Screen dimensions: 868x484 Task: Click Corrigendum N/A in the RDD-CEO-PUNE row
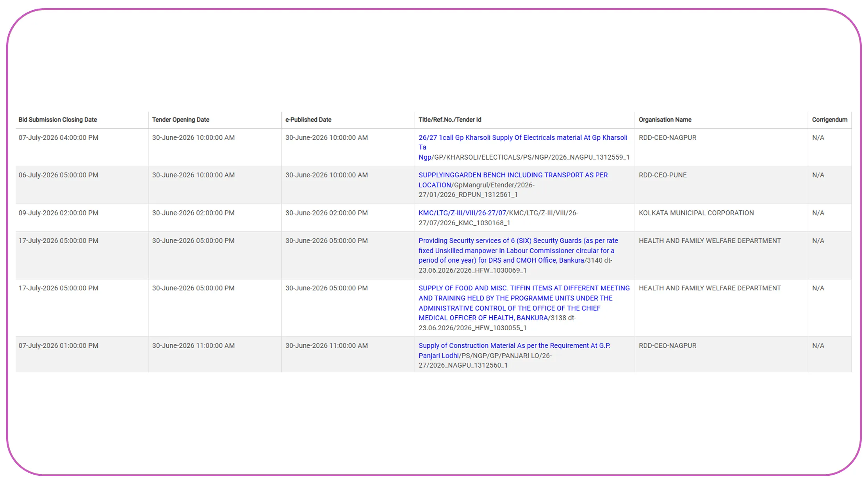818,175
